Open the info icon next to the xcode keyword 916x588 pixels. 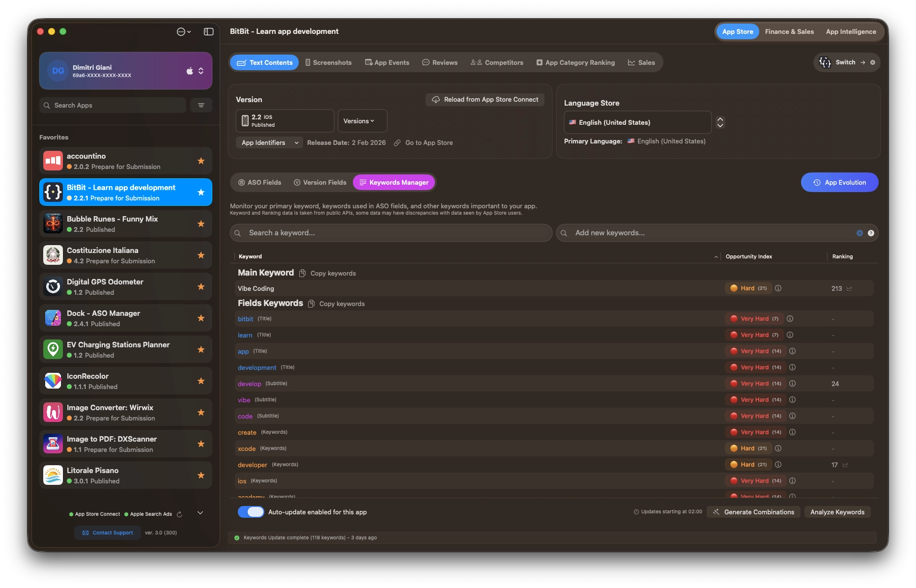[778, 448]
